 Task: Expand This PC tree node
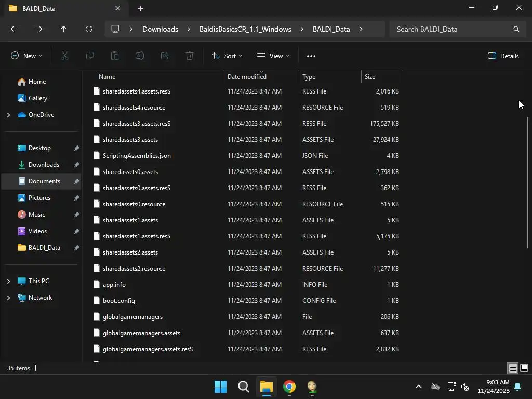(8, 281)
